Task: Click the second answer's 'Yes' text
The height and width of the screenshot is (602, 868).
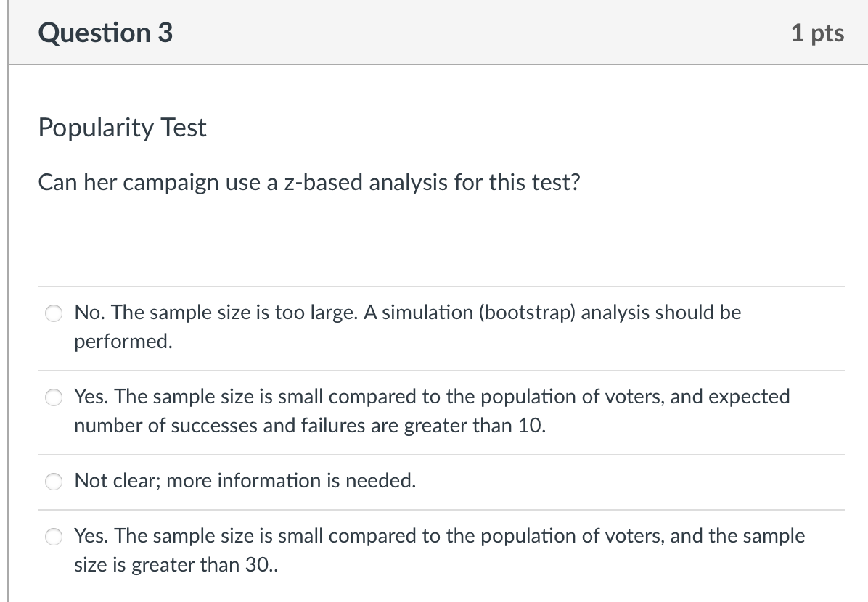Action: [87, 396]
